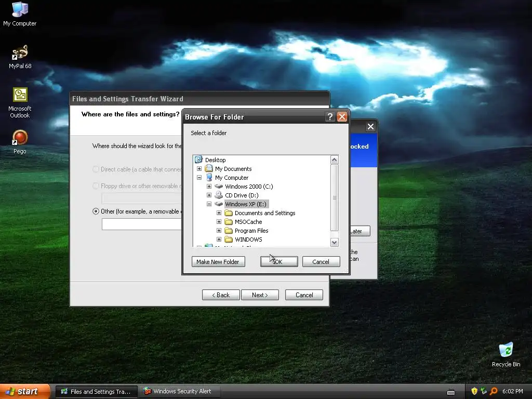This screenshot has height=399, width=532.
Task: Select the CD Drive (D:) tree label
Action: (x=242, y=195)
